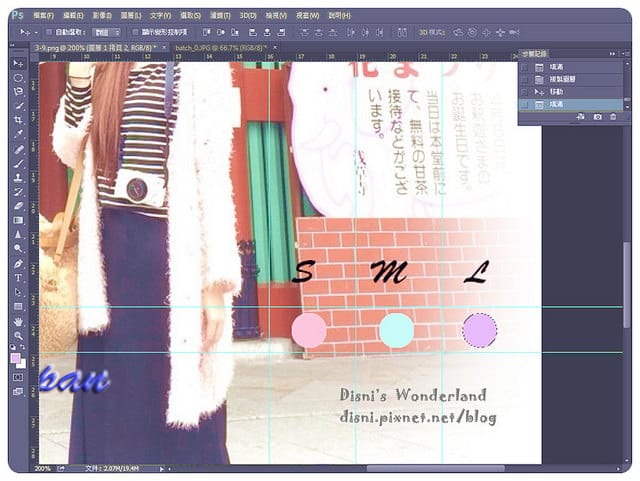The height and width of the screenshot is (481, 640).
Task: Select the Dodge tool
Action: 18,249
